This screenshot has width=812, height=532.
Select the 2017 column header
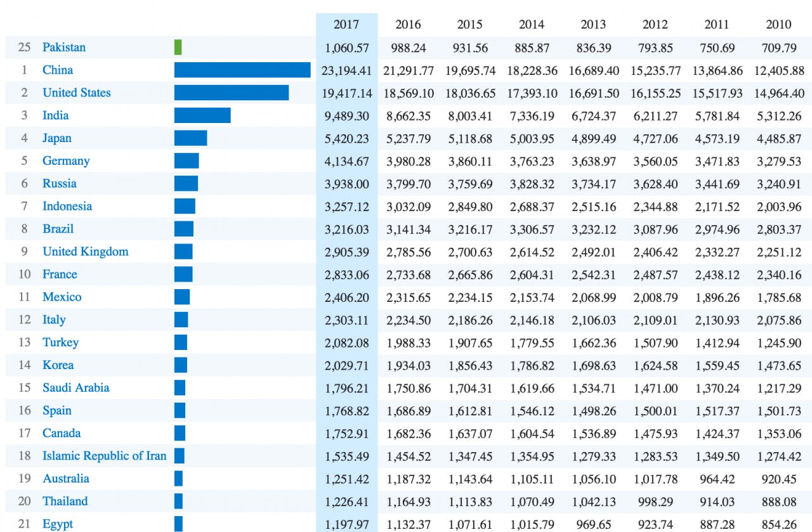(346, 25)
